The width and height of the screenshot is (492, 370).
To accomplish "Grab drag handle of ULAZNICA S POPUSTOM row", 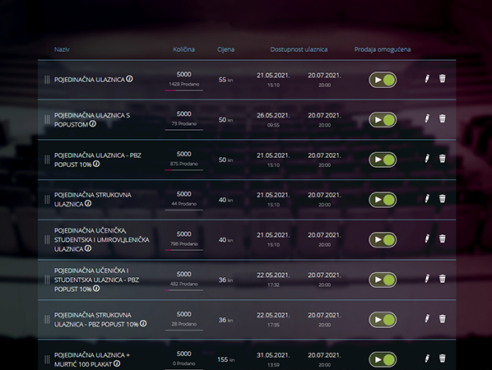I will pos(47,120).
